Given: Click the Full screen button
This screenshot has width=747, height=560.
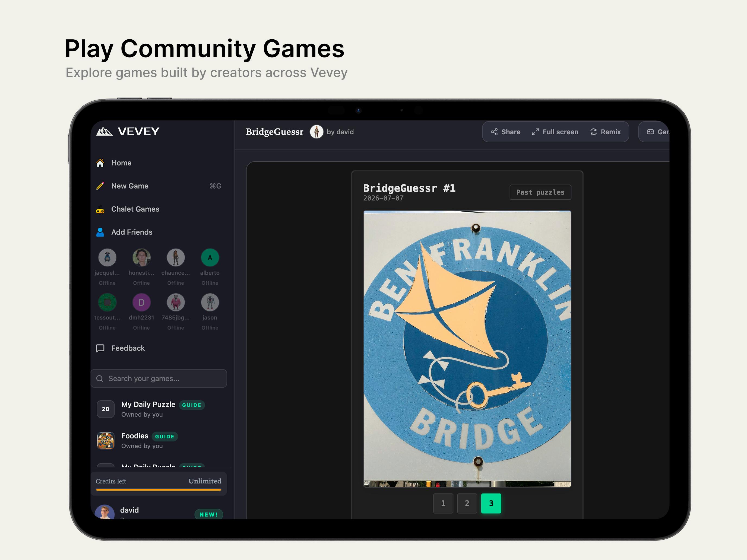Looking at the screenshot, I should click(x=555, y=132).
